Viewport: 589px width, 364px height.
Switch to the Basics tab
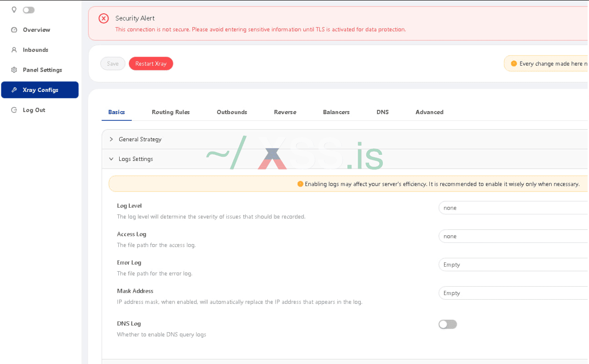tap(116, 112)
